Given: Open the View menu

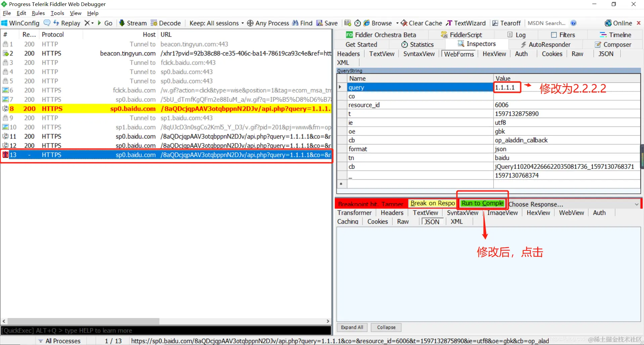Looking at the screenshot, I should [x=76, y=13].
